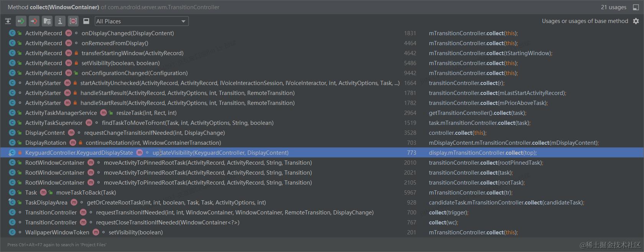
Task: Select handleStartResult usage at line 1781
Action: (x=322, y=93)
